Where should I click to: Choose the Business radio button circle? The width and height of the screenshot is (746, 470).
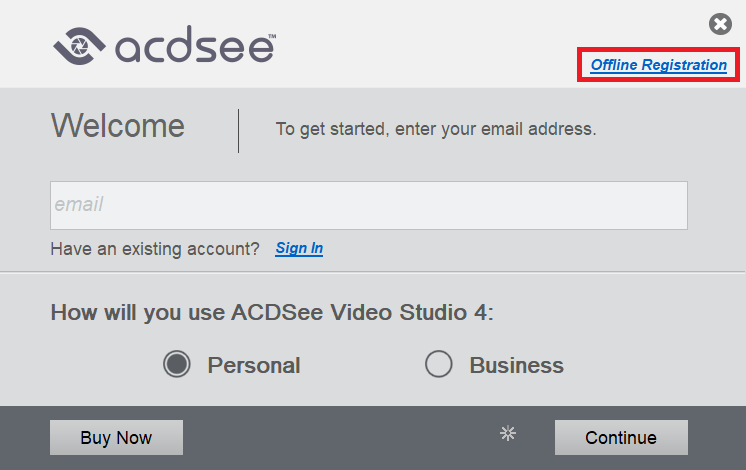tap(439, 365)
